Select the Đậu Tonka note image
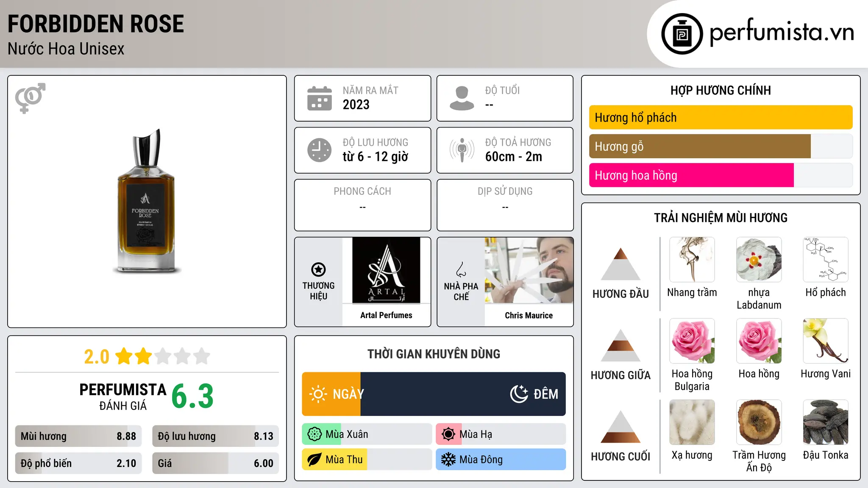This screenshot has width=868, height=488. coord(826,422)
